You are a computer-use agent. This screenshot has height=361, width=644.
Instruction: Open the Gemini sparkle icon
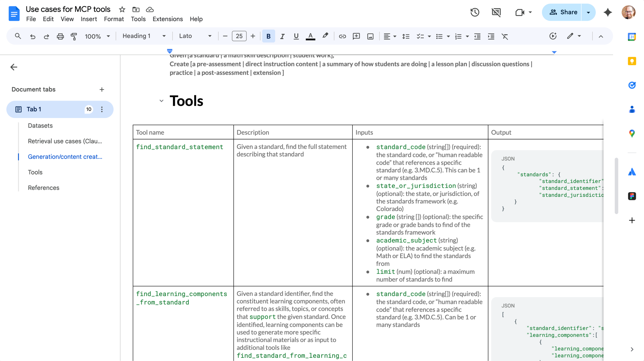click(608, 12)
